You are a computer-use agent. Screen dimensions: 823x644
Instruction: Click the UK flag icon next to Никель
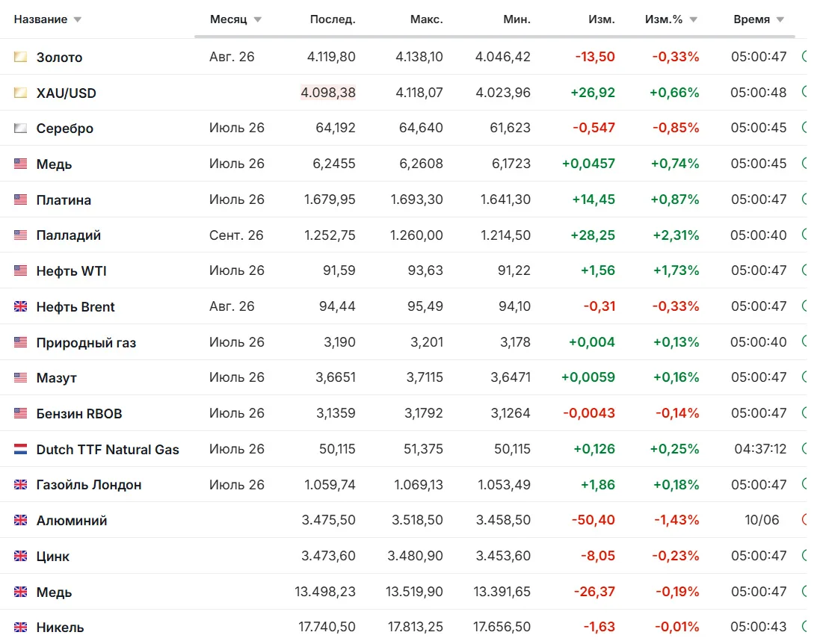click(x=20, y=627)
